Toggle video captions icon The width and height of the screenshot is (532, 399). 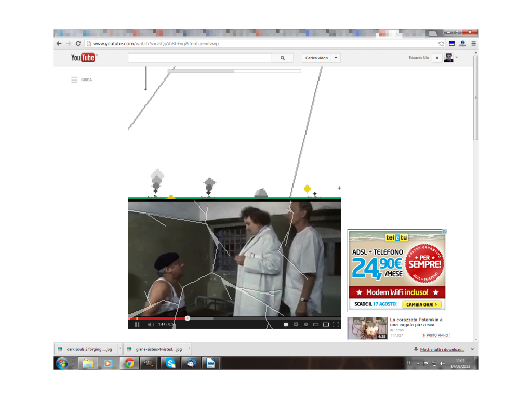point(286,325)
